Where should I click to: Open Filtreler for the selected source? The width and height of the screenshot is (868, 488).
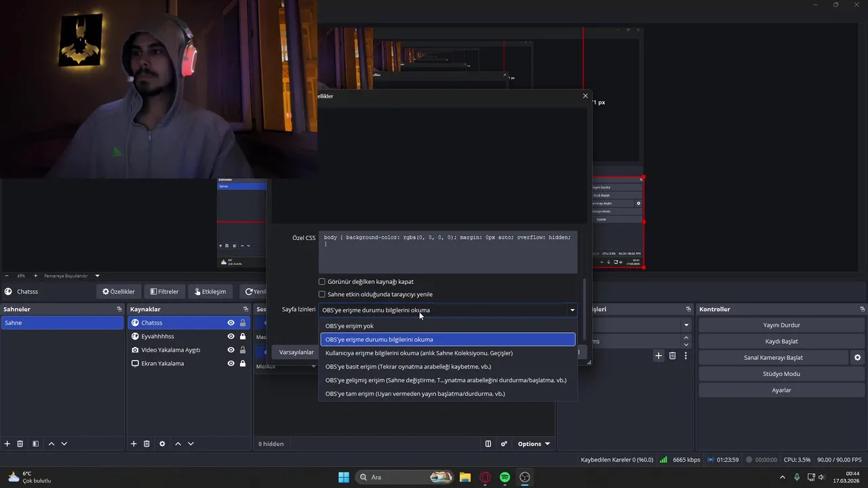(x=164, y=291)
